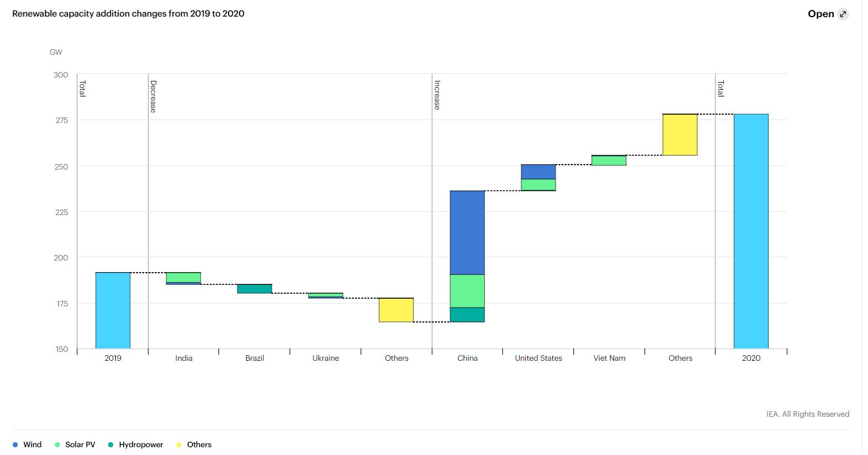Viewport: 868px width, 455px height.
Task: Click the yellow Others legend dot
Action: [179, 444]
